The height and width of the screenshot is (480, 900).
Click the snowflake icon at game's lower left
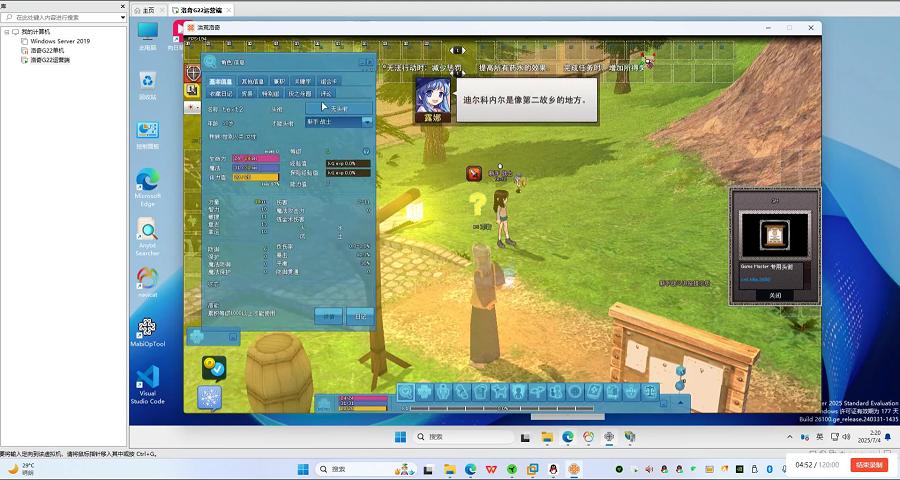pyautogui.click(x=210, y=397)
